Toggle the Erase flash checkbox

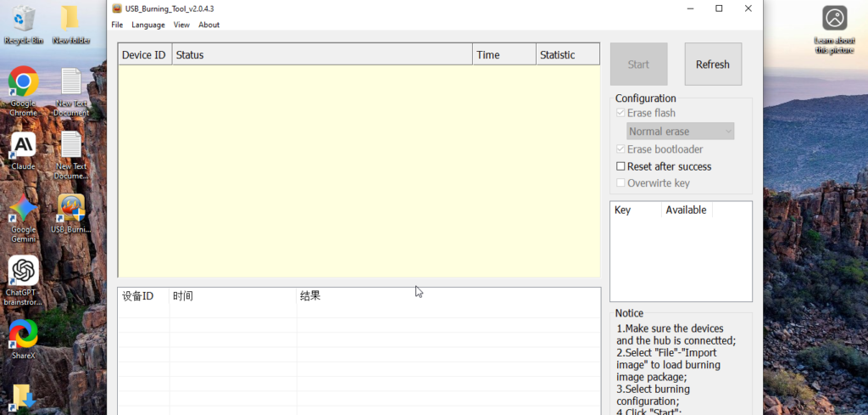pyautogui.click(x=620, y=113)
